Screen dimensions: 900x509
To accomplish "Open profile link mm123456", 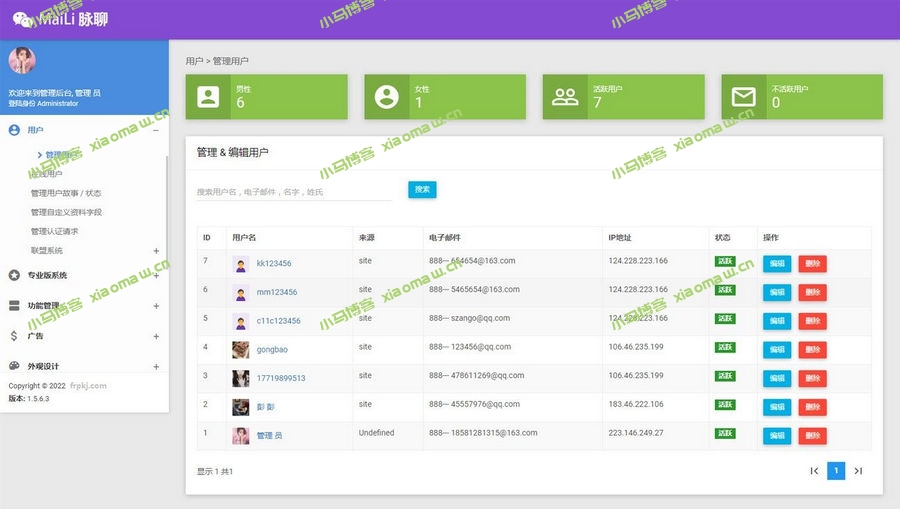I will (277, 292).
